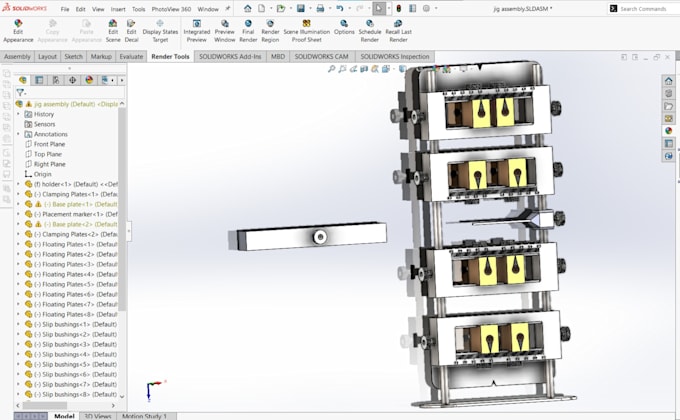The height and width of the screenshot is (420, 680).
Task: Switch to the 3D Views tab
Action: 98,416
